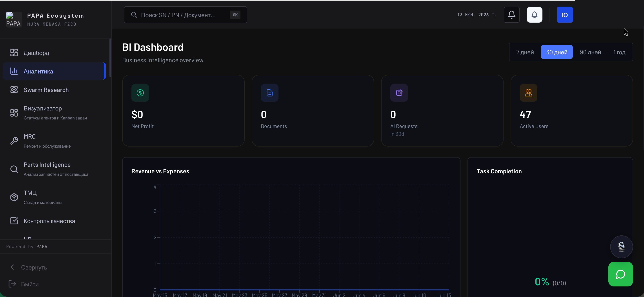Click the Documents card label

(x=274, y=126)
